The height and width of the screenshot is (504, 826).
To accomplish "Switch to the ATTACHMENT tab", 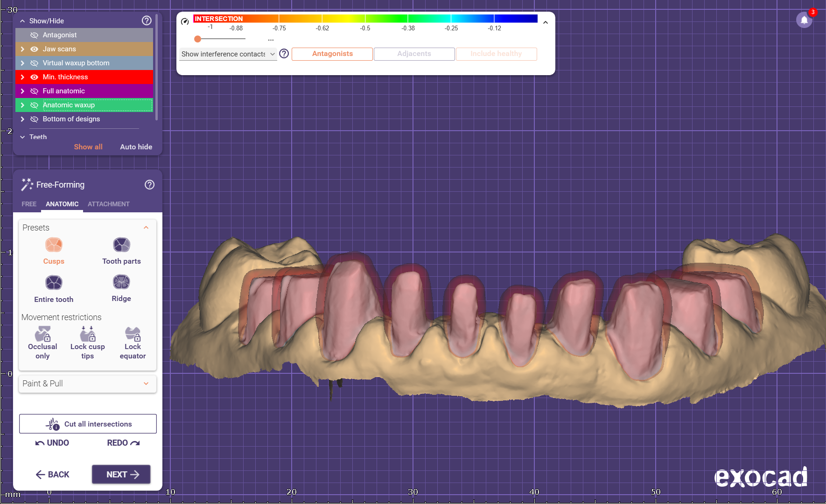I will [108, 204].
